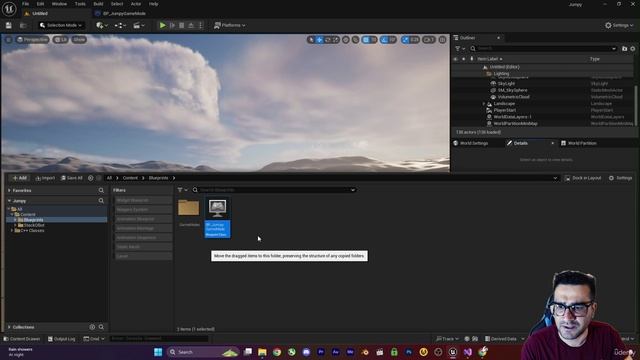Start Play In Editor with the green play button
640x360 pixels.
(x=162, y=25)
